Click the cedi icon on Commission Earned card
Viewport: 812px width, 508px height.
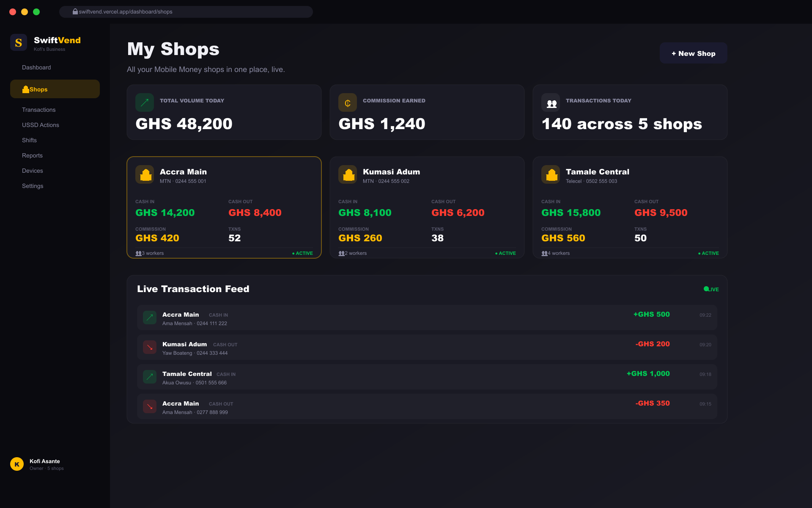pos(347,102)
